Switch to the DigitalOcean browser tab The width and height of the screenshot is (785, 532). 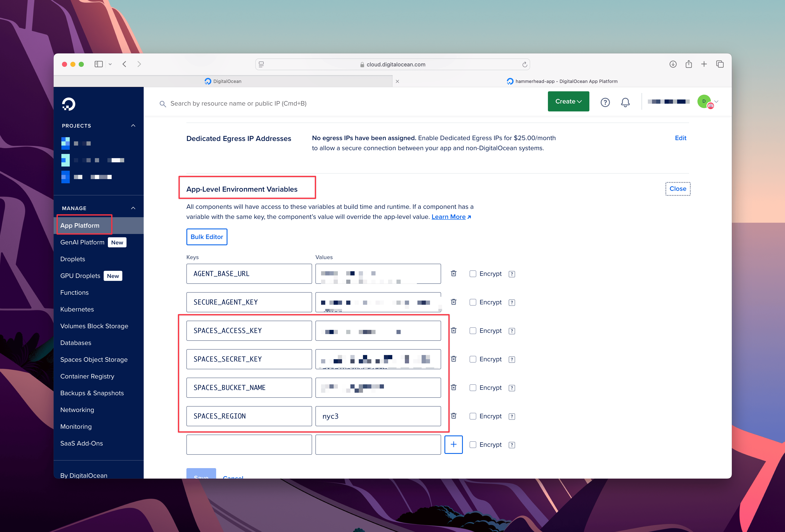click(x=223, y=81)
